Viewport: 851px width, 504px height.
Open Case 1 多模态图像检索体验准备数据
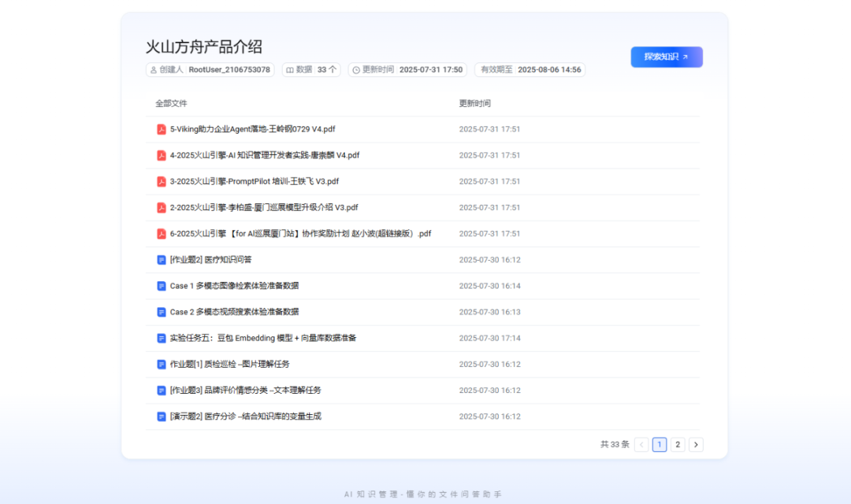click(x=235, y=286)
